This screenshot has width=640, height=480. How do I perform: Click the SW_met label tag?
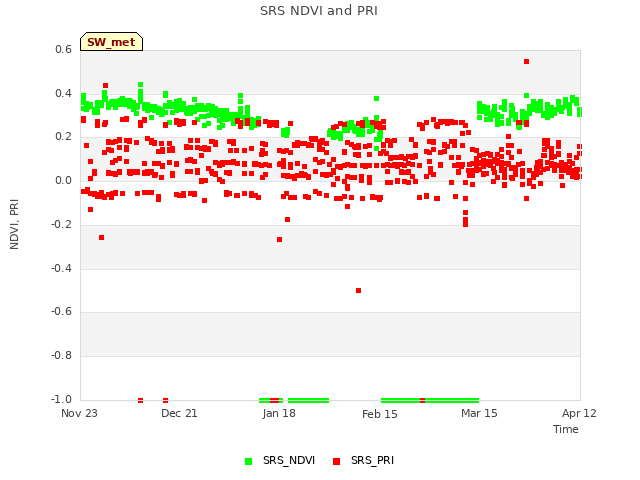111,42
